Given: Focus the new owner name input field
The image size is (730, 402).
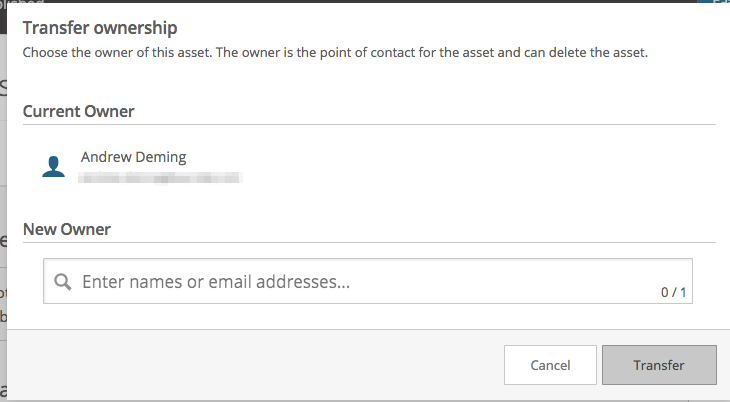Looking at the screenshot, I should [368, 281].
